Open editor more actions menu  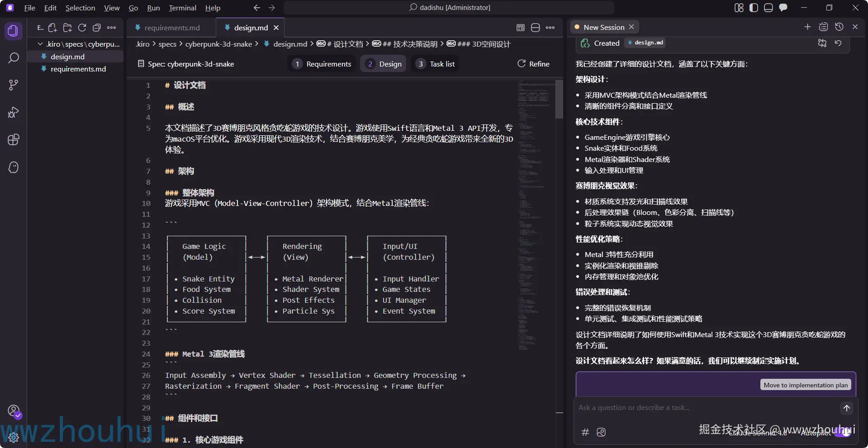(550, 28)
